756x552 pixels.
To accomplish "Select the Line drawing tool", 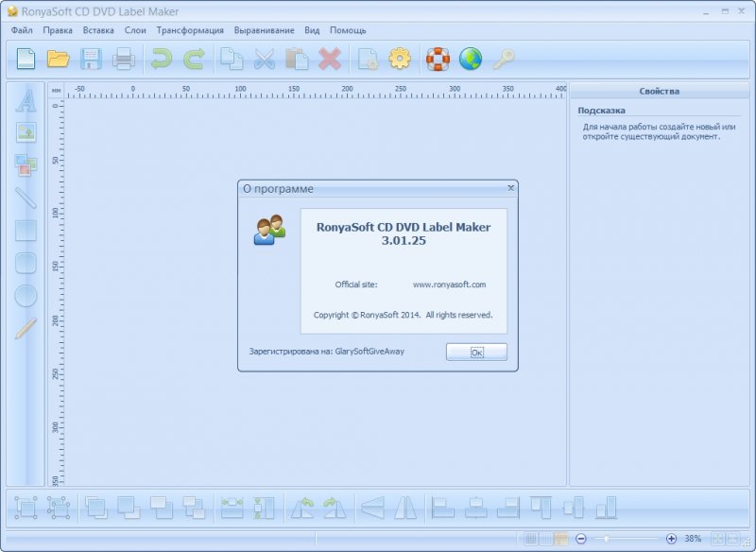I will [x=26, y=198].
